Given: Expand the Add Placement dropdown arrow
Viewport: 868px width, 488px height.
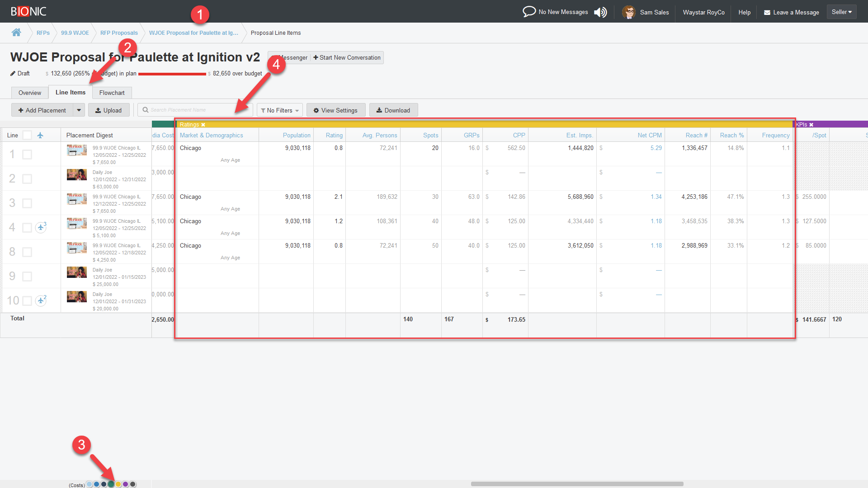Looking at the screenshot, I should coord(79,110).
